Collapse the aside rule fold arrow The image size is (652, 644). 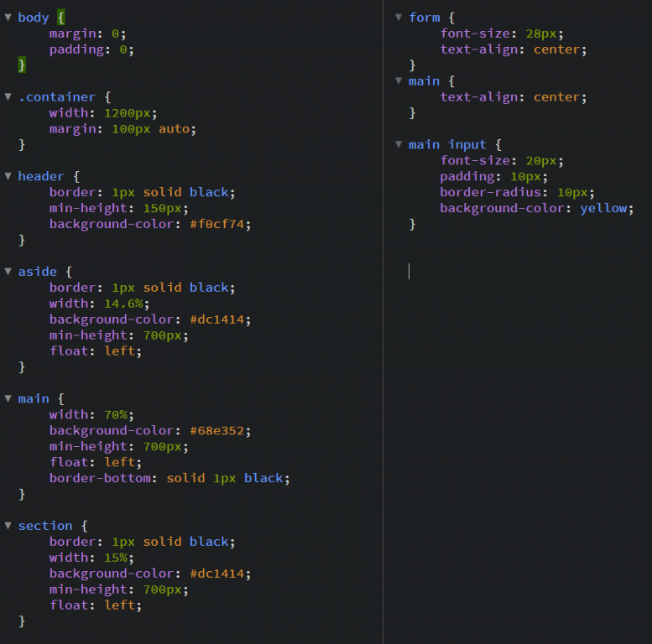8,272
